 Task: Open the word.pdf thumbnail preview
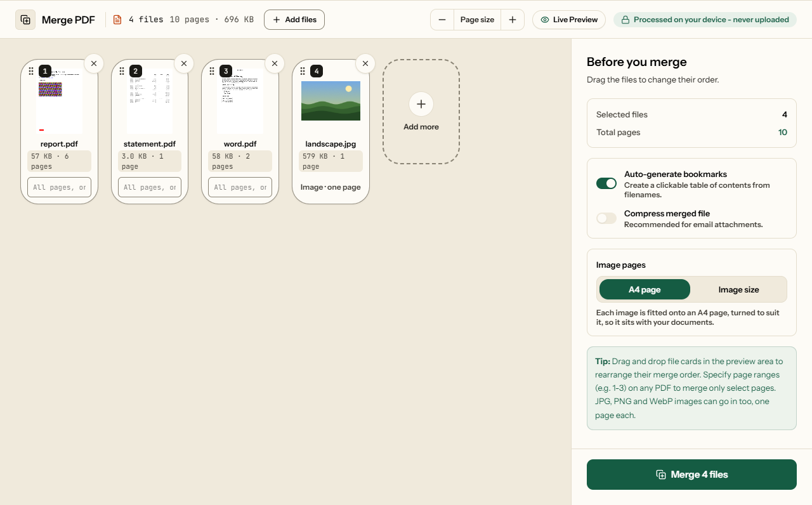(x=240, y=102)
